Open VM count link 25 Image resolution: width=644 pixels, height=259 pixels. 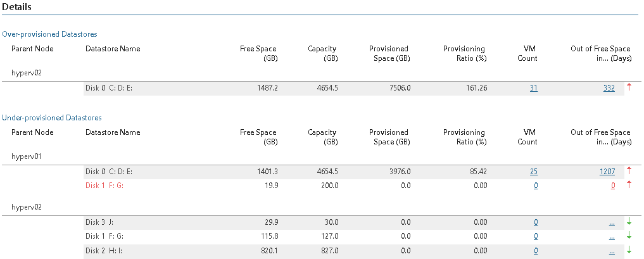coord(533,171)
